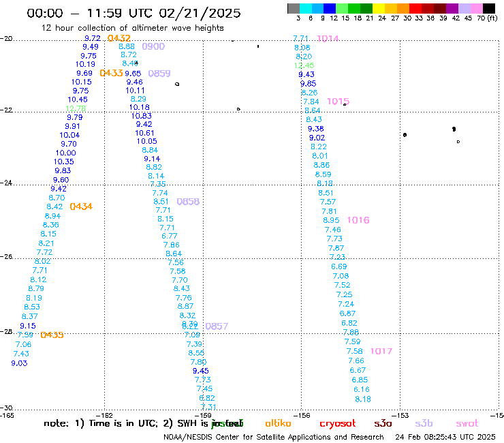This screenshot has height=443, width=504.
Task: Click the 'swot' satellite legend label
Action: pyautogui.click(x=467, y=424)
